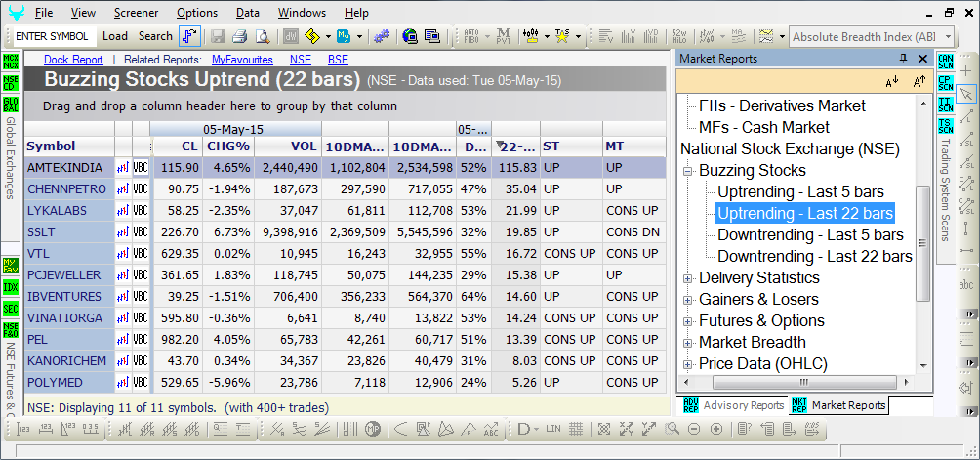Switch to the Advisory Reports tab
This screenshot has width=980, height=460.
click(732, 405)
